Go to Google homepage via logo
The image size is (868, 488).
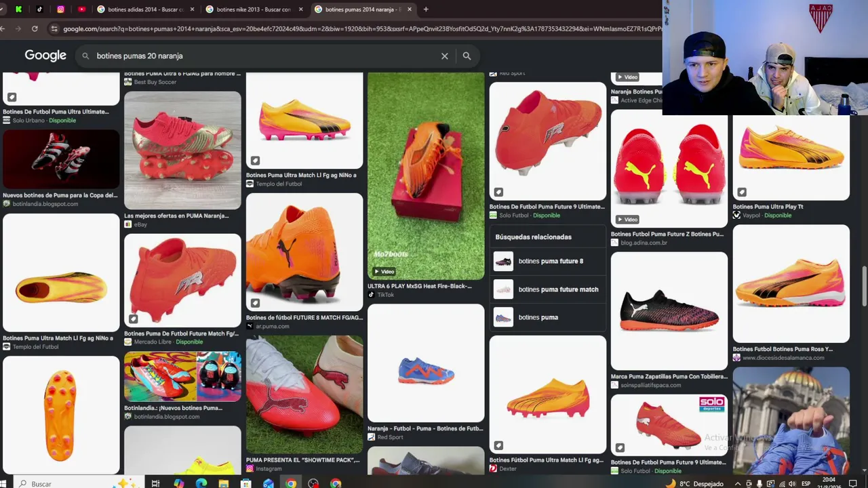click(x=45, y=56)
